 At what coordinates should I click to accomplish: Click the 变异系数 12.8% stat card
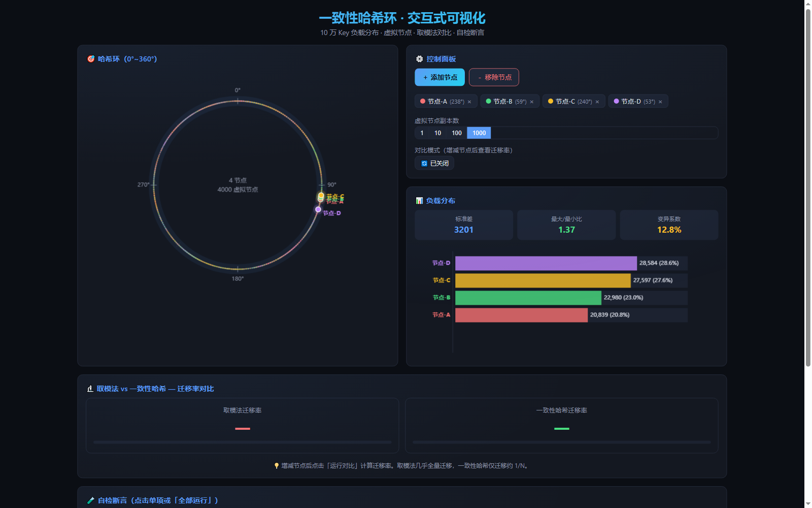[x=669, y=225]
